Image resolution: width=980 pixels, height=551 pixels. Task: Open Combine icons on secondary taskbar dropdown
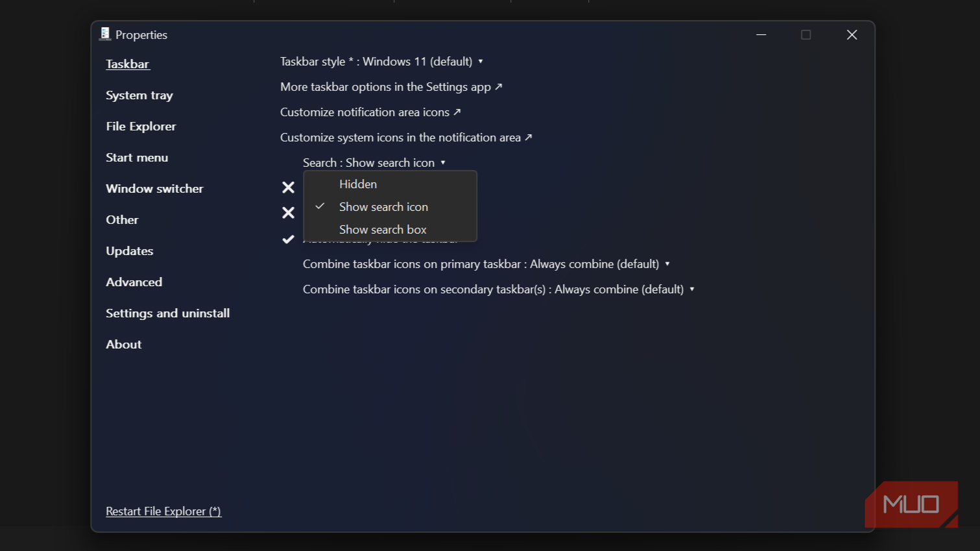pyautogui.click(x=498, y=289)
